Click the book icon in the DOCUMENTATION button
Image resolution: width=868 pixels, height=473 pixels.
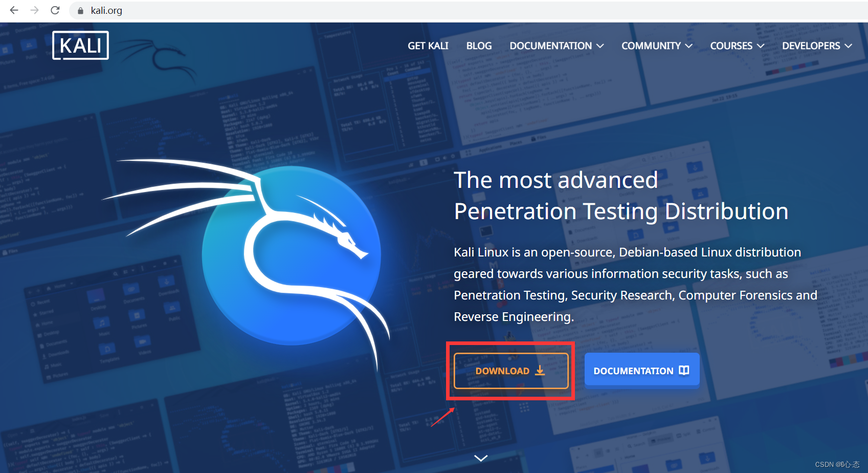pos(684,370)
